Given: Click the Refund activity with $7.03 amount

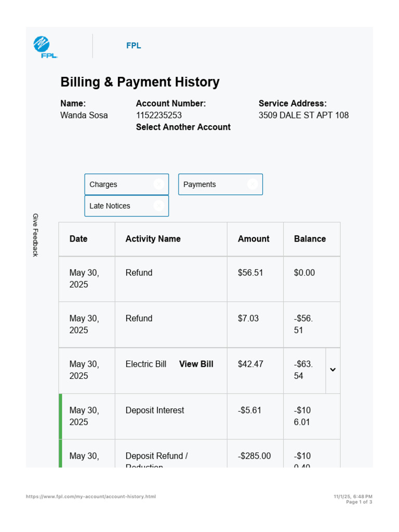Looking at the screenshot, I should [x=139, y=318].
